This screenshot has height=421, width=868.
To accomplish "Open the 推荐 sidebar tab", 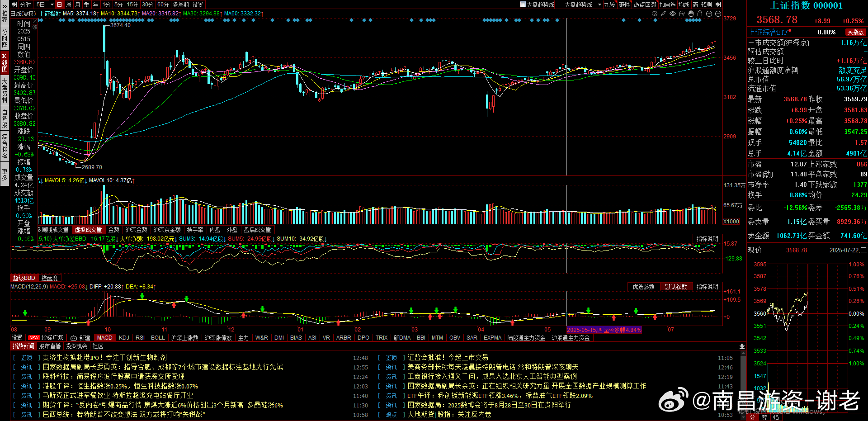I will (5, 17).
